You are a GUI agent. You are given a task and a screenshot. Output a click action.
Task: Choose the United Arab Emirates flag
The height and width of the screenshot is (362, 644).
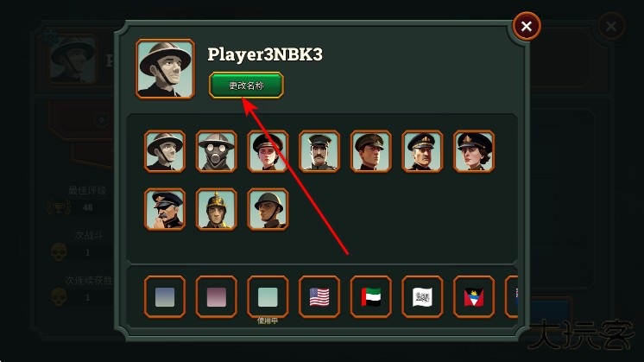(x=371, y=297)
